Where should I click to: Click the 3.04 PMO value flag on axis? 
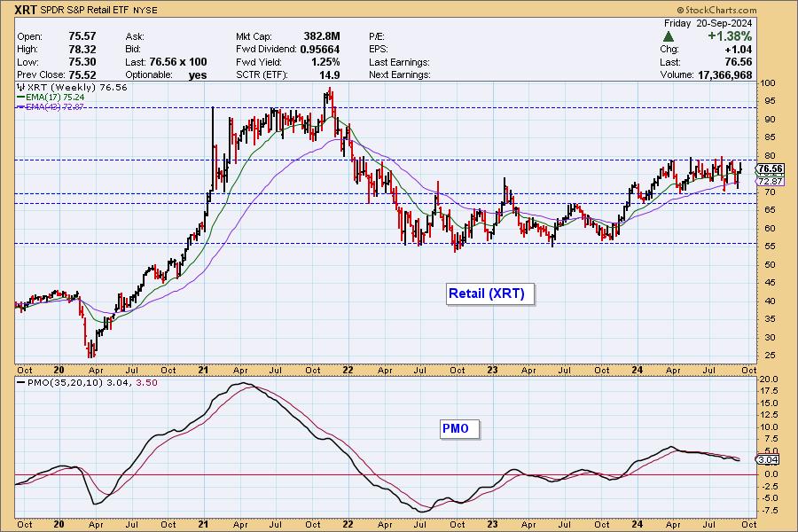768,459
